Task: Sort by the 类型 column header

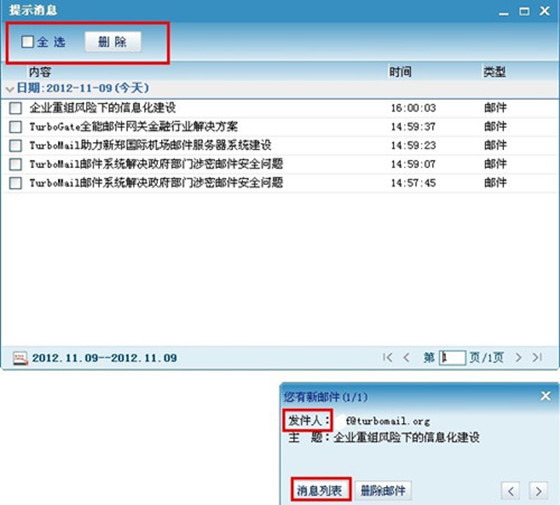Action: tap(495, 72)
